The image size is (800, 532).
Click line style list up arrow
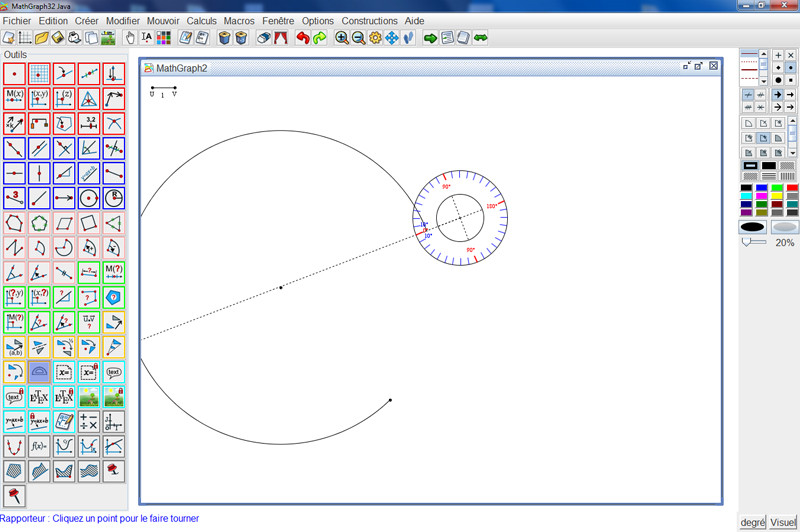coord(764,54)
